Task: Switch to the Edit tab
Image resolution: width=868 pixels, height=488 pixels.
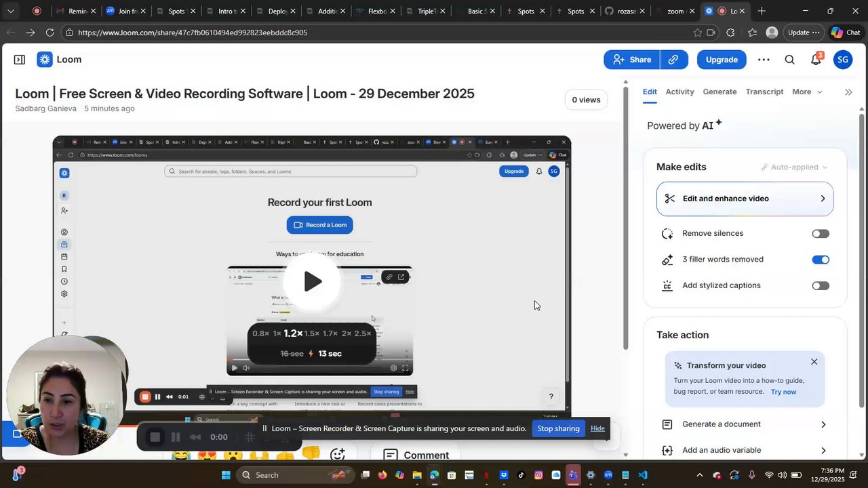Action: pyautogui.click(x=650, y=92)
